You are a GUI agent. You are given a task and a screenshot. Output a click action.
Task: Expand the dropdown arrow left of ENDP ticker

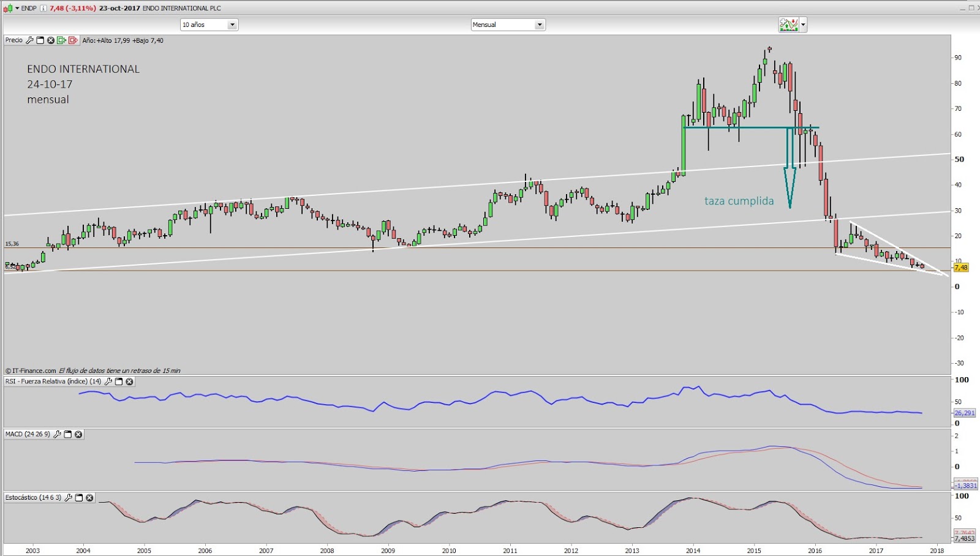pyautogui.click(x=17, y=8)
